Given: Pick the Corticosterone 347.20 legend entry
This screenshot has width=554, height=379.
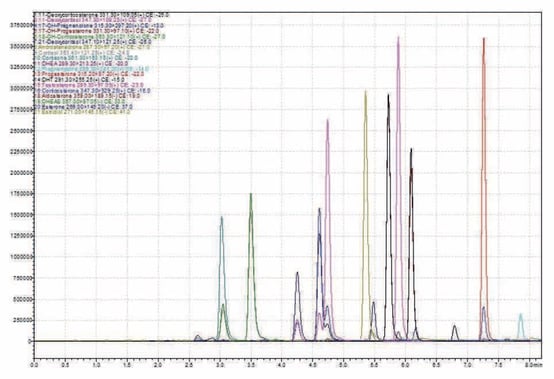Looking at the screenshot, I should [92, 90].
